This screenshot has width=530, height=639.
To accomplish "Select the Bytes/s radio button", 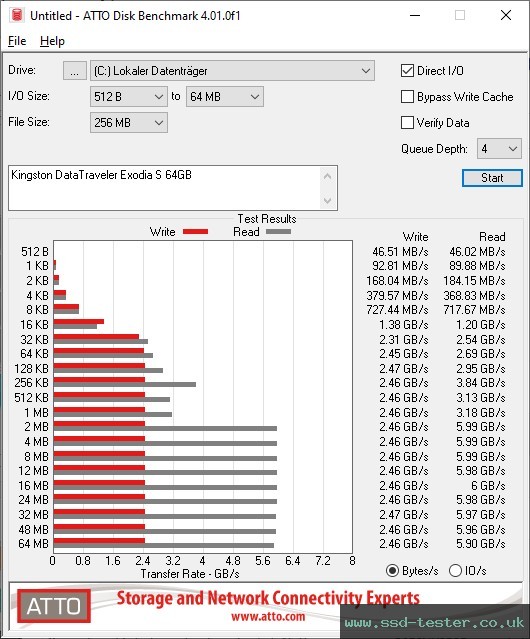I will [392, 571].
